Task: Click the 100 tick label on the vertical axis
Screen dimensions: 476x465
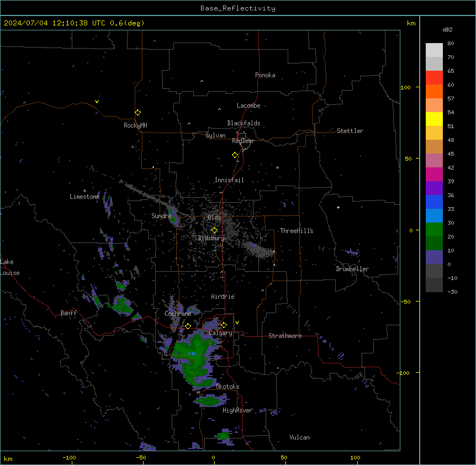Action: [405, 87]
